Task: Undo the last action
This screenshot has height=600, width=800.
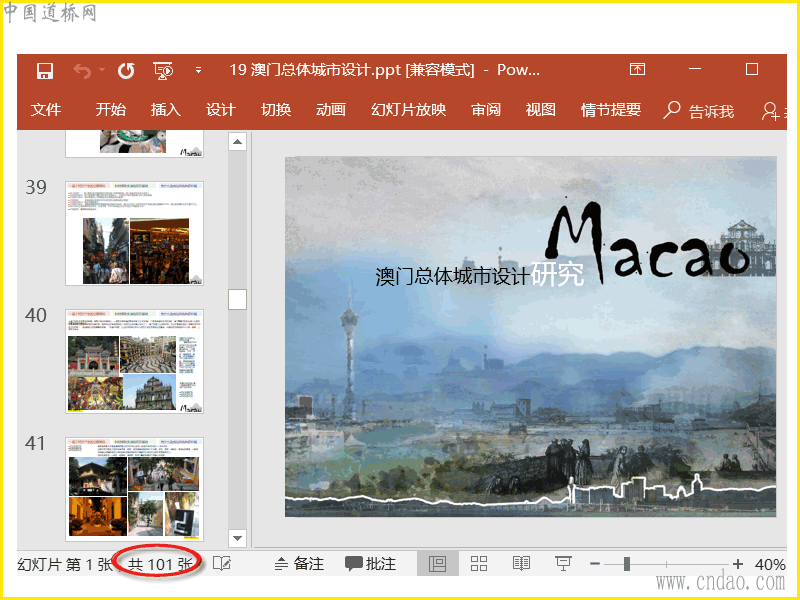Action: tap(82, 71)
